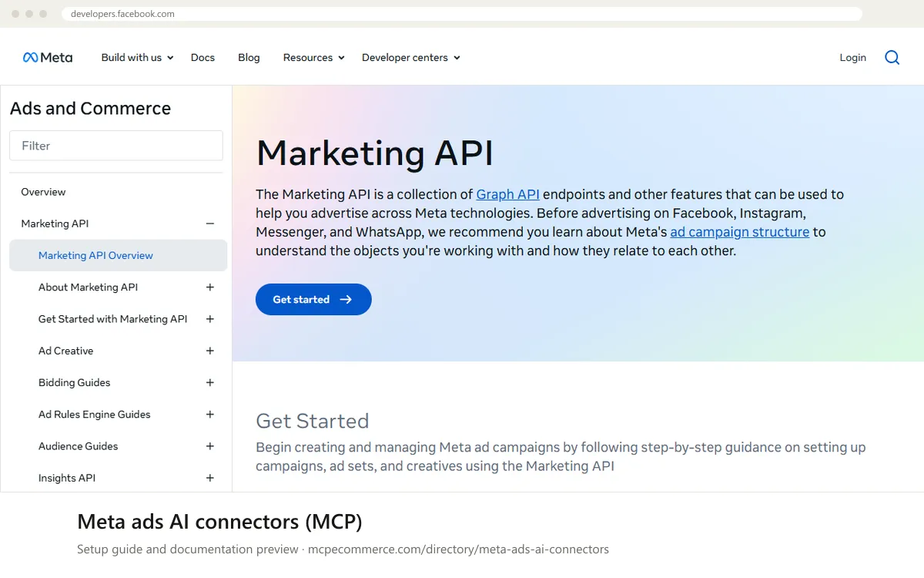The height and width of the screenshot is (578, 924).
Task: Click Meta ads AI connectors (MCP) caption title
Action: coord(219,522)
